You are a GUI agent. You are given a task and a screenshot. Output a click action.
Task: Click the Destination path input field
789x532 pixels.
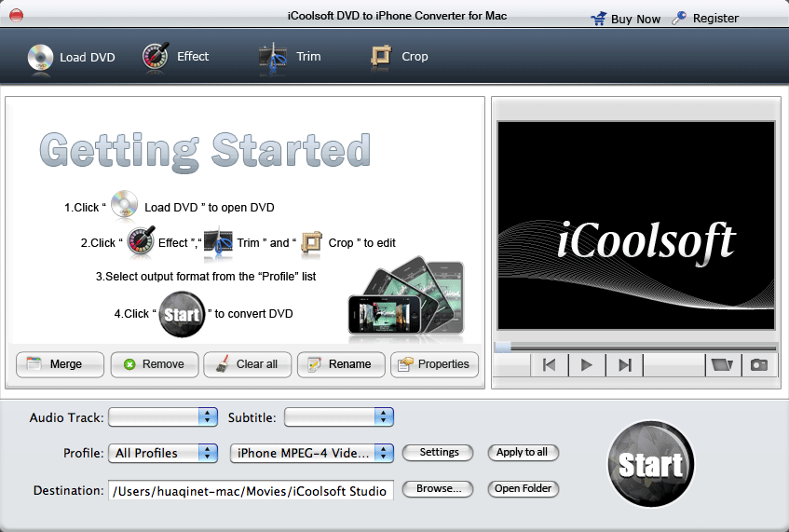click(251, 491)
